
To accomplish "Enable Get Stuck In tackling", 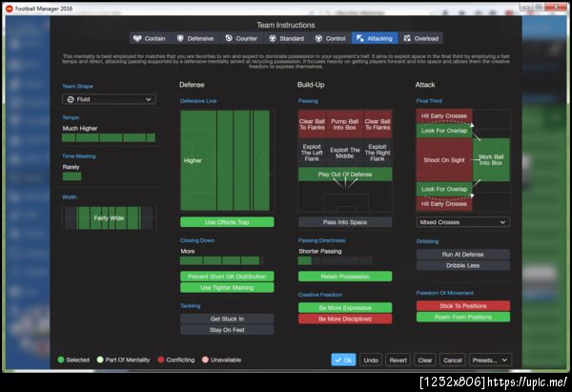I will click(x=227, y=319).
